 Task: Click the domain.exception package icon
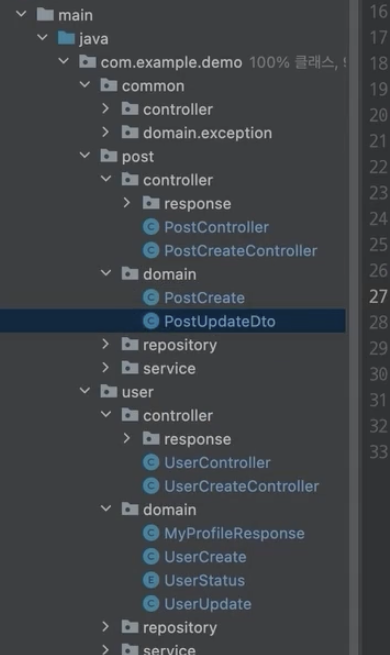tap(130, 133)
